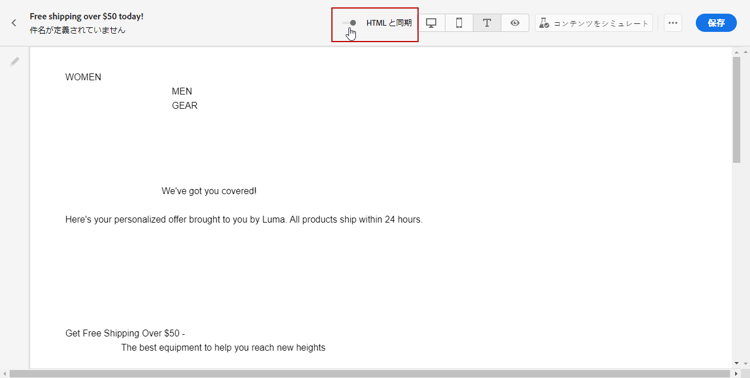Click 'Get Free Shipping Over $50 -' text
750x378 pixels.
click(x=125, y=334)
